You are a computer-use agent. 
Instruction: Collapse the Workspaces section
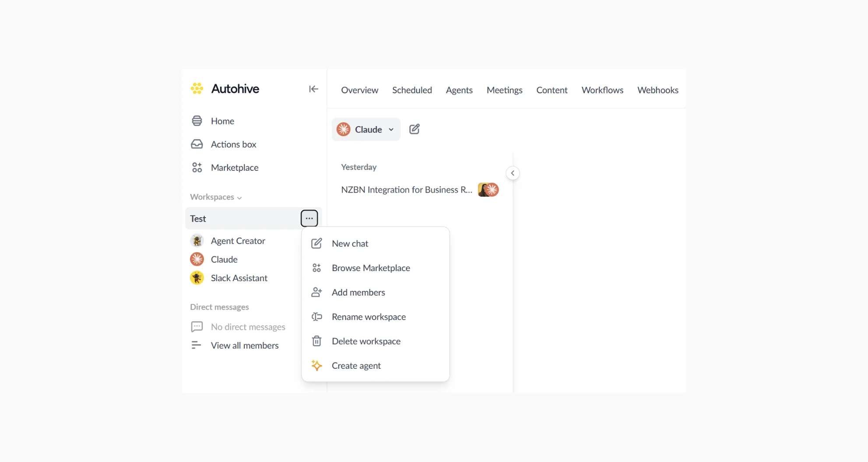point(239,197)
